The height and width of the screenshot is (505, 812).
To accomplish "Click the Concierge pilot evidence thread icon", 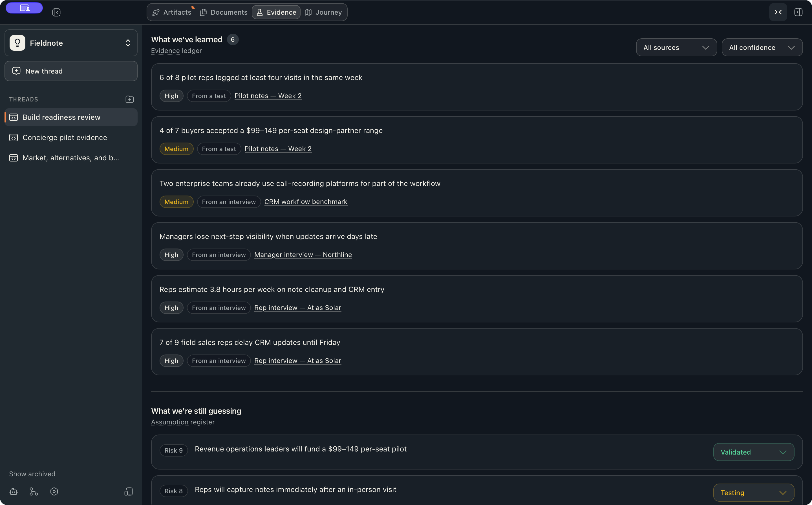I will point(13,138).
